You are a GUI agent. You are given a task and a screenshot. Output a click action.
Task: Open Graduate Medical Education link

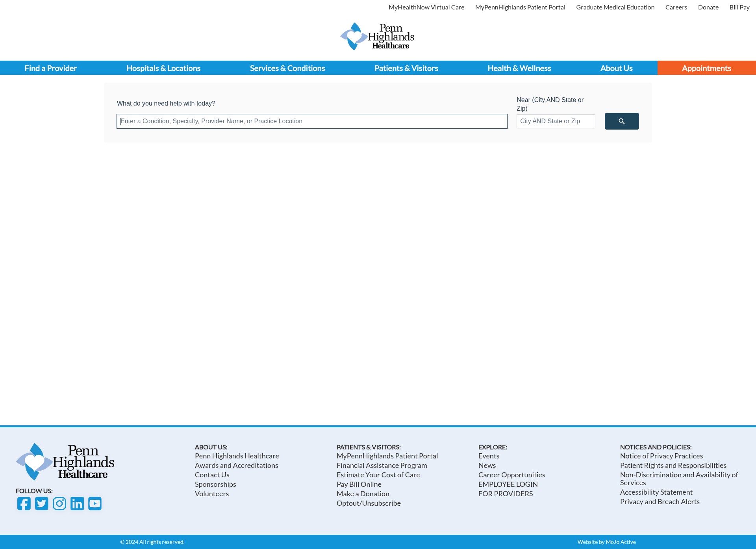(x=615, y=7)
